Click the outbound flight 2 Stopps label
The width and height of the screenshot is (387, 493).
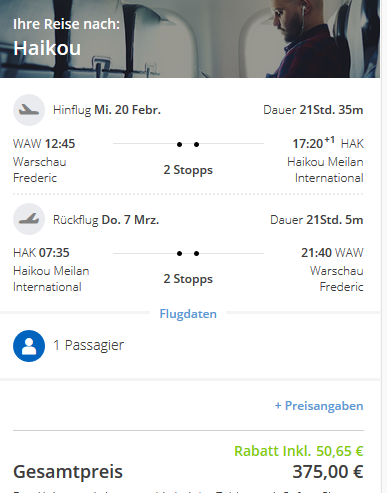188,170
